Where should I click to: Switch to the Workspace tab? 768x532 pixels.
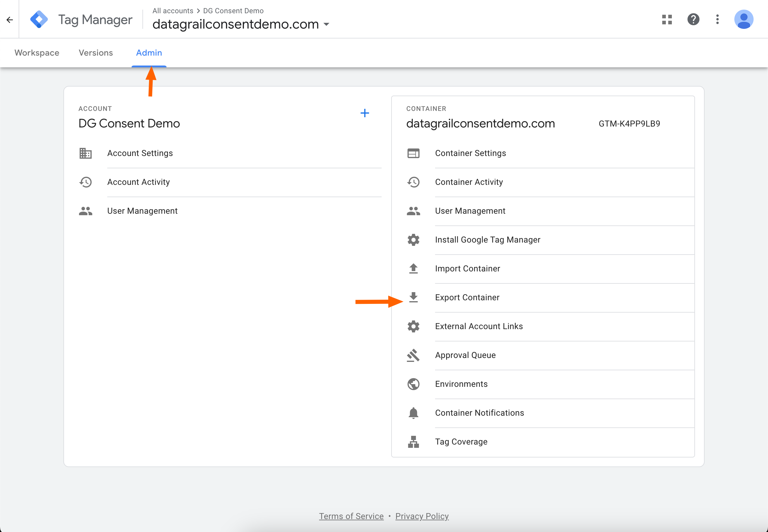click(x=37, y=53)
